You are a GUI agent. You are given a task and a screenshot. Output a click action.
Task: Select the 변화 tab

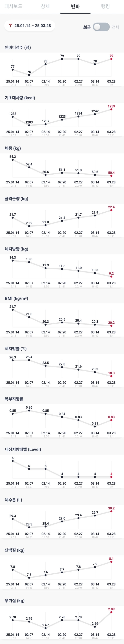pos(75,6)
